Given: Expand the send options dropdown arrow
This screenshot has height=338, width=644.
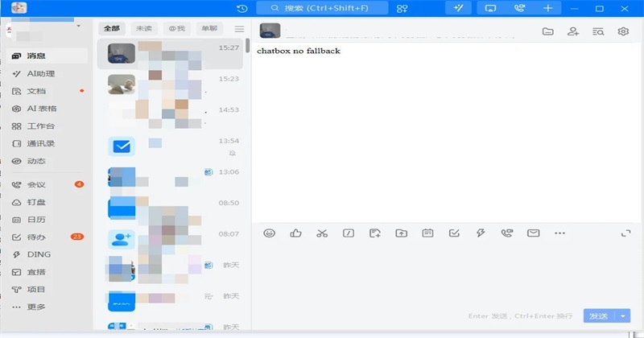Looking at the screenshot, I should tap(623, 316).
